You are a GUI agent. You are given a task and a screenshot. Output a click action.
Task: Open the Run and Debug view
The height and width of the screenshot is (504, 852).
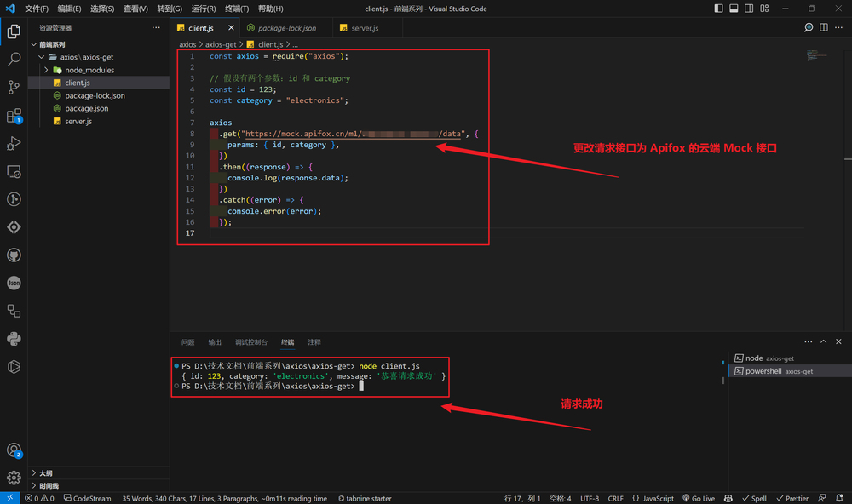click(14, 143)
